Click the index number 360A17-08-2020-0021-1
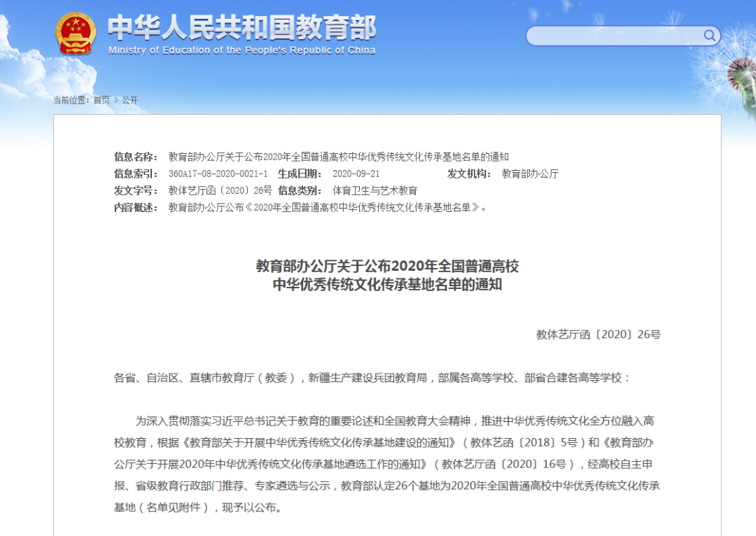 tap(218, 174)
